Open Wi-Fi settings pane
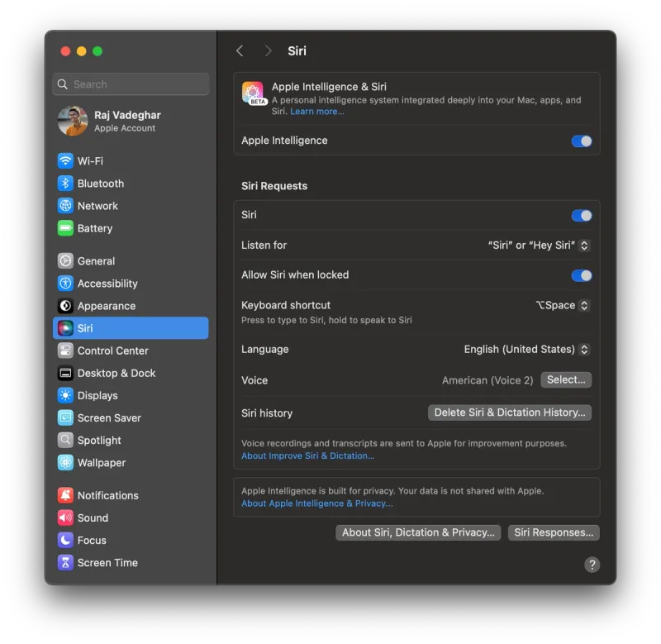 point(131,160)
